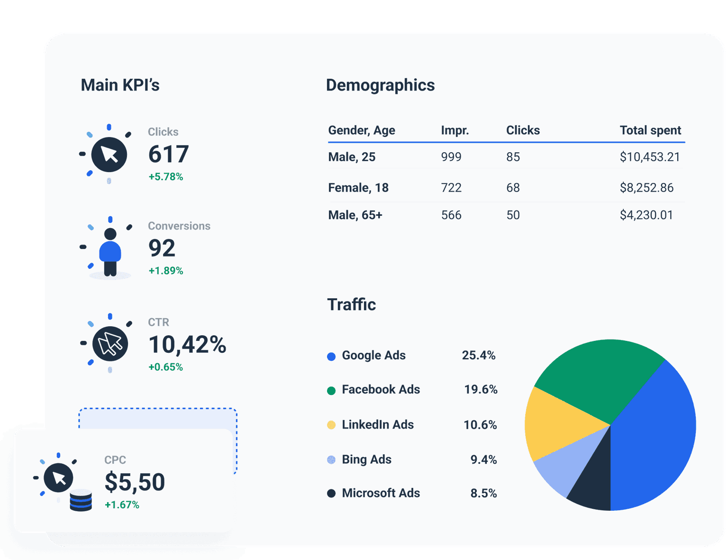Switch to the Main KPI's section
The height and width of the screenshot is (560, 728).
point(120,84)
